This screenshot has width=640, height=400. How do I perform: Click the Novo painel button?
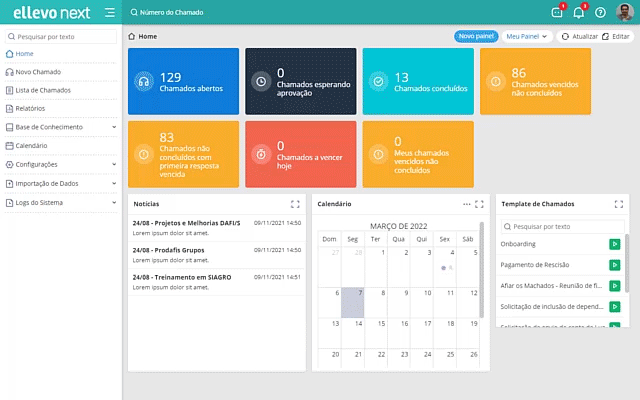coord(476,36)
